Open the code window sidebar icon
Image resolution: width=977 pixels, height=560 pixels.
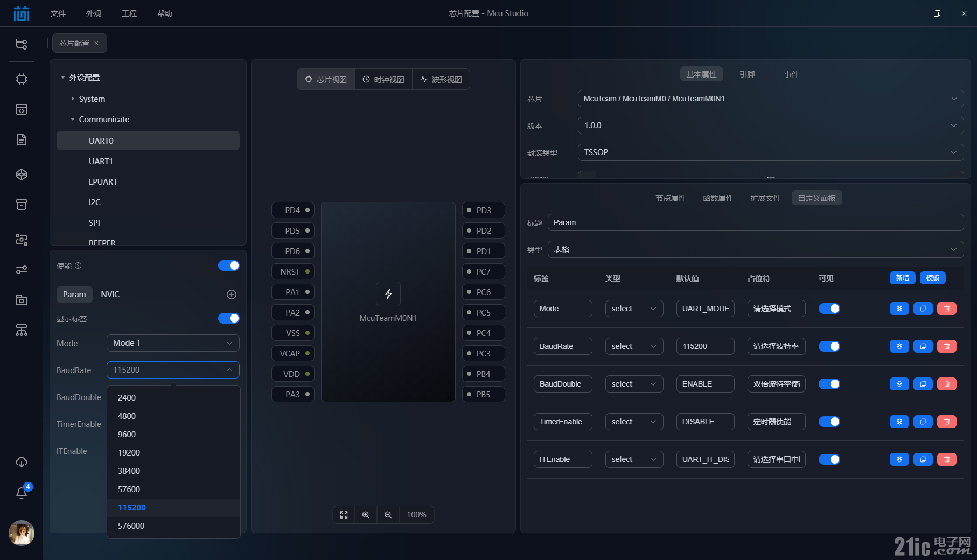click(x=22, y=109)
